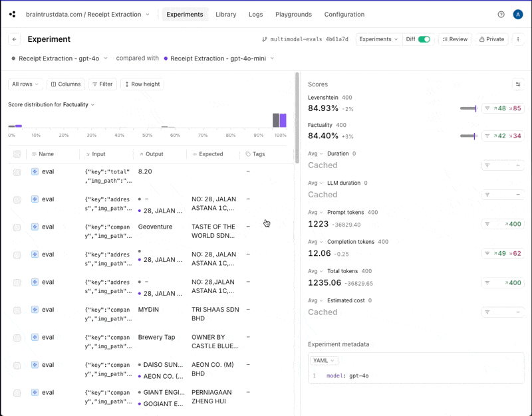Open the help question mark icon
Image resolution: width=532 pixels, height=416 pixels.
point(501,14)
